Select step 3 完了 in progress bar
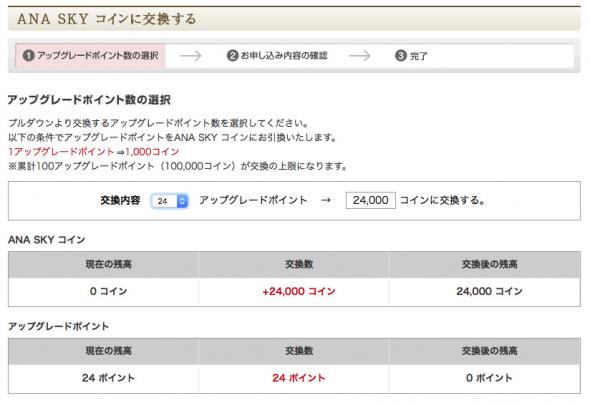590x403 pixels. [411, 56]
